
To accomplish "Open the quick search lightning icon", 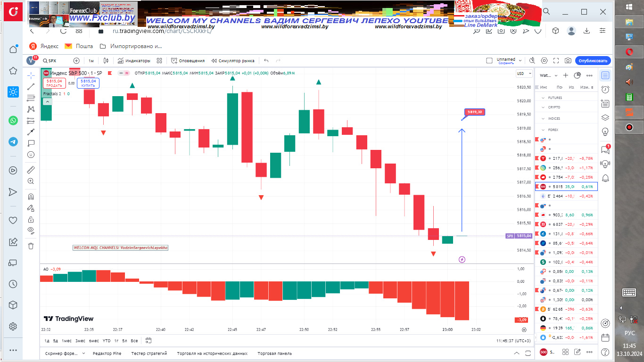I will (x=532, y=61).
